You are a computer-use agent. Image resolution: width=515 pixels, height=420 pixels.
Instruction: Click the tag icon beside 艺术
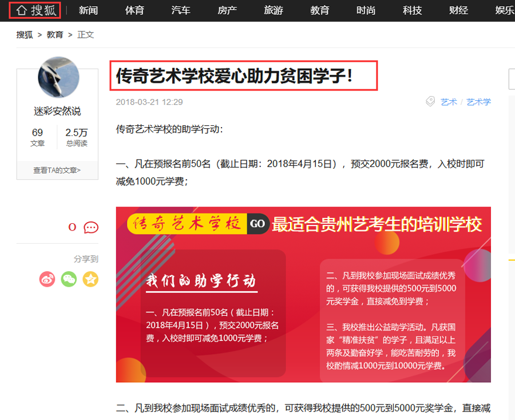pyautogui.click(x=430, y=101)
